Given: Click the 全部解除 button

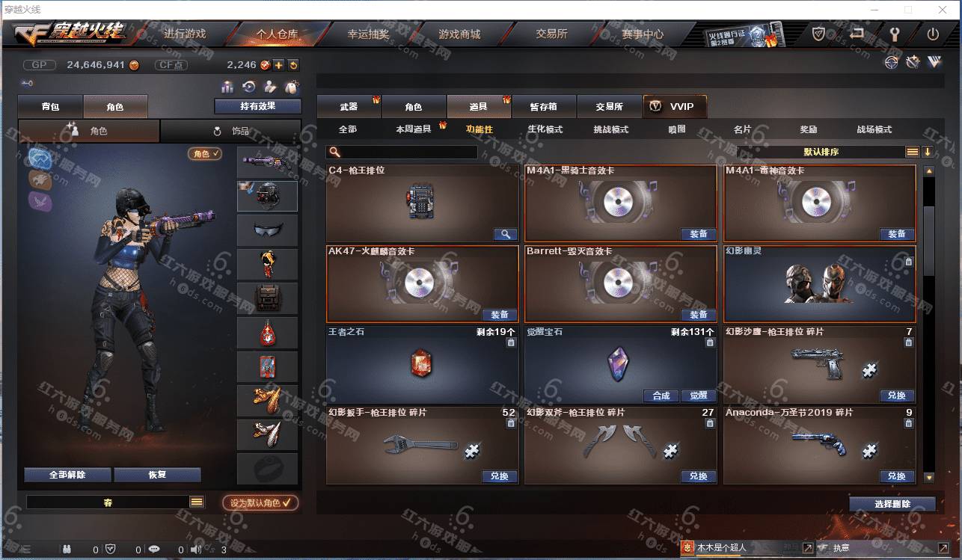Looking at the screenshot, I should point(67,475).
